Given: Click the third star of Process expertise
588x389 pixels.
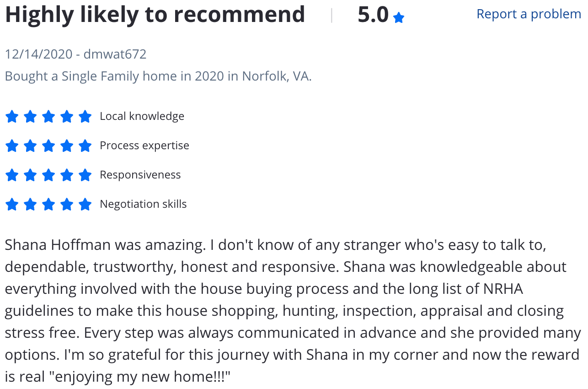Looking at the screenshot, I should [48, 146].
